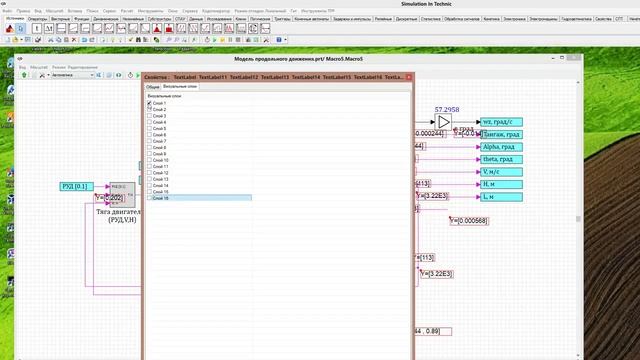Click the first magnifier zoom icon in main toolbar
Viewport: 640px width, 360px height.
pos(169,40)
